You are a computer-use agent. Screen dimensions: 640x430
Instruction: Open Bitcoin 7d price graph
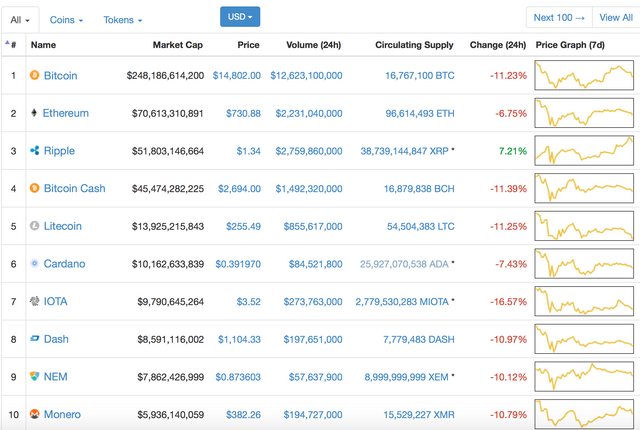point(584,75)
